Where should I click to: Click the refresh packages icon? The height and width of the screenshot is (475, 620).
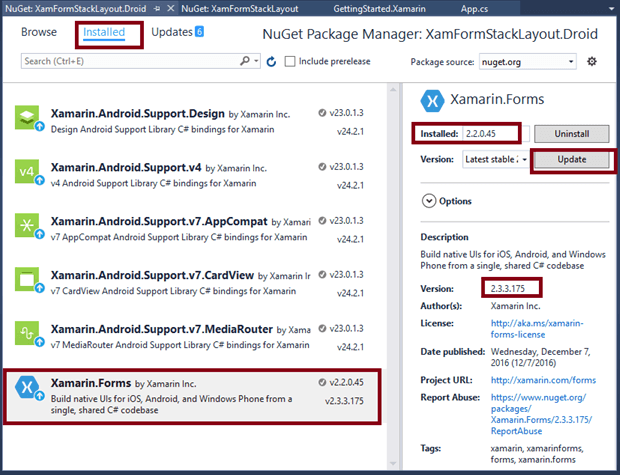click(271, 62)
